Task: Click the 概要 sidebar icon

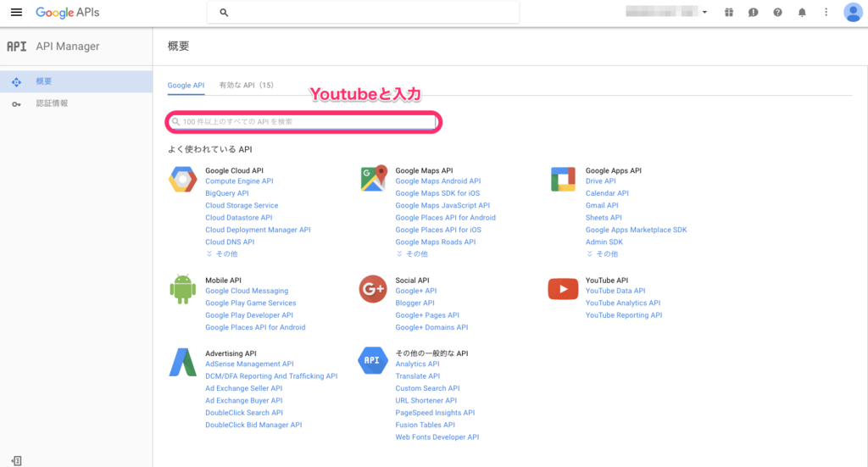Action: (x=17, y=82)
